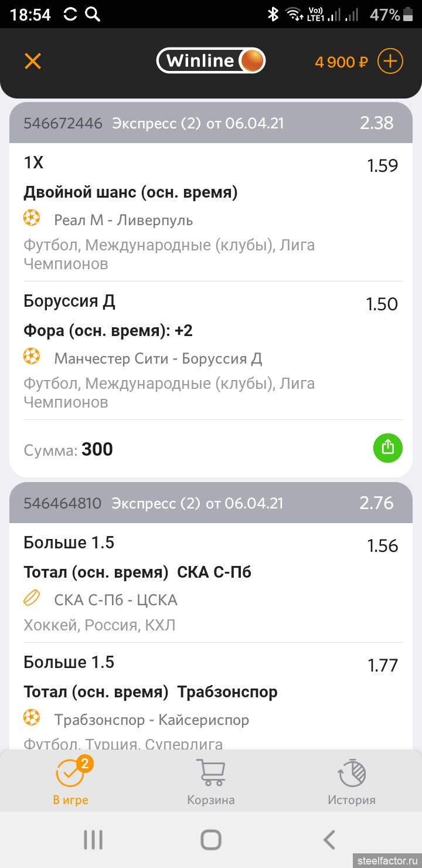Close the bets screen with the X icon

click(33, 61)
